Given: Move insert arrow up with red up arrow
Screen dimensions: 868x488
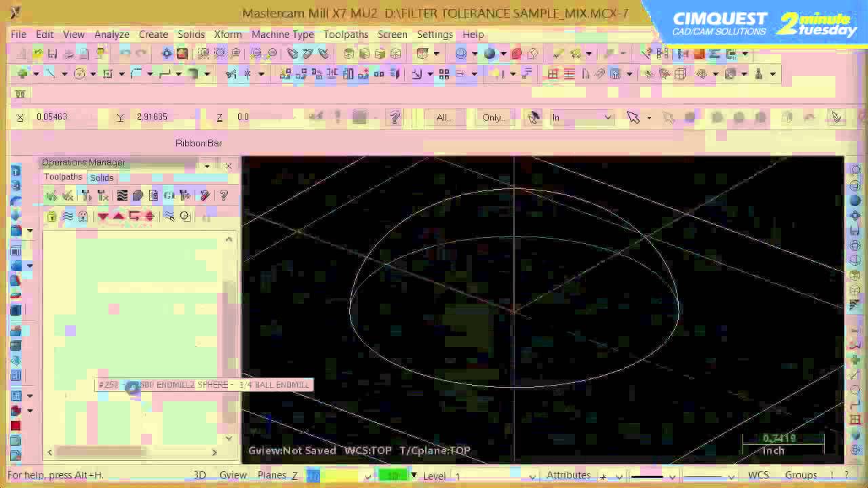Looking at the screenshot, I should (119, 217).
